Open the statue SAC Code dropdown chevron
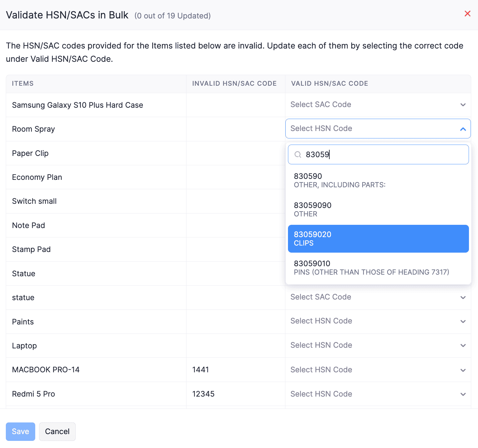This screenshot has width=478, height=448. tap(463, 297)
